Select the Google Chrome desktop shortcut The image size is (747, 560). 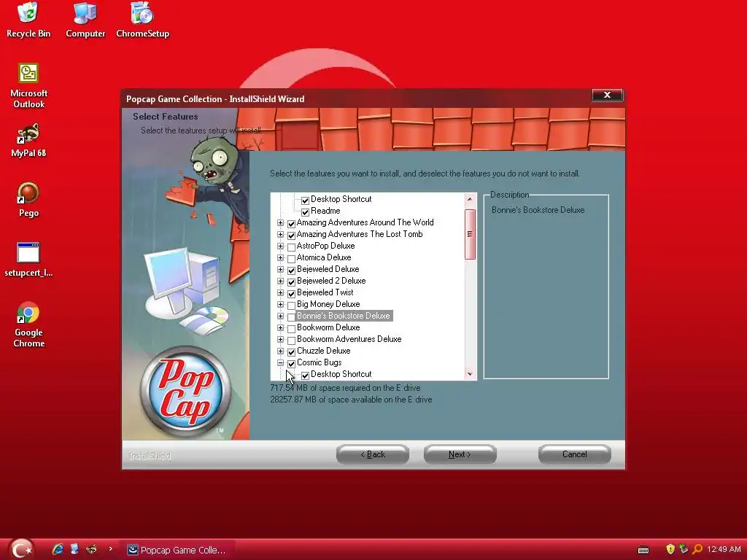click(x=28, y=324)
